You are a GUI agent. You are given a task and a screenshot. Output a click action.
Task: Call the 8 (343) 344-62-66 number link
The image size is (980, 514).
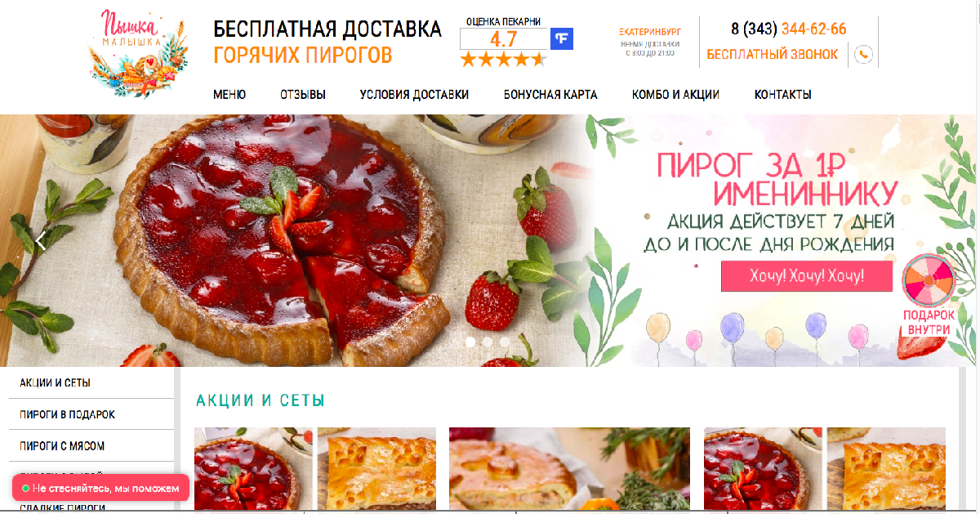click(788, 29)
